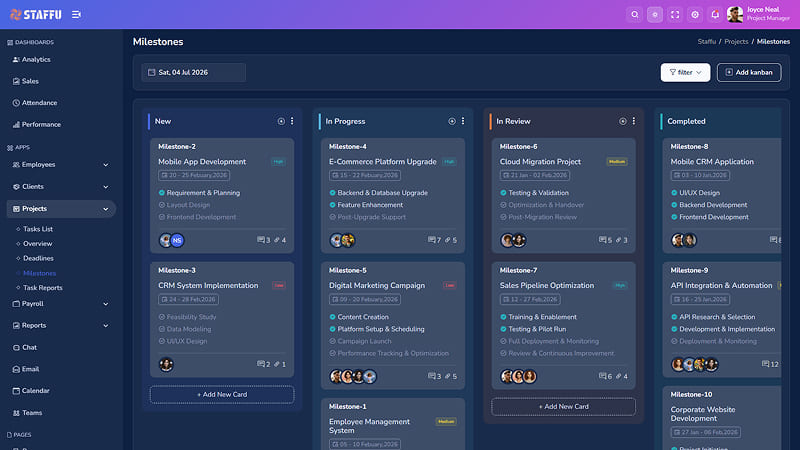
Task: Toggle Testing & Pilot Run task check
Action: [x=503, y=329]
